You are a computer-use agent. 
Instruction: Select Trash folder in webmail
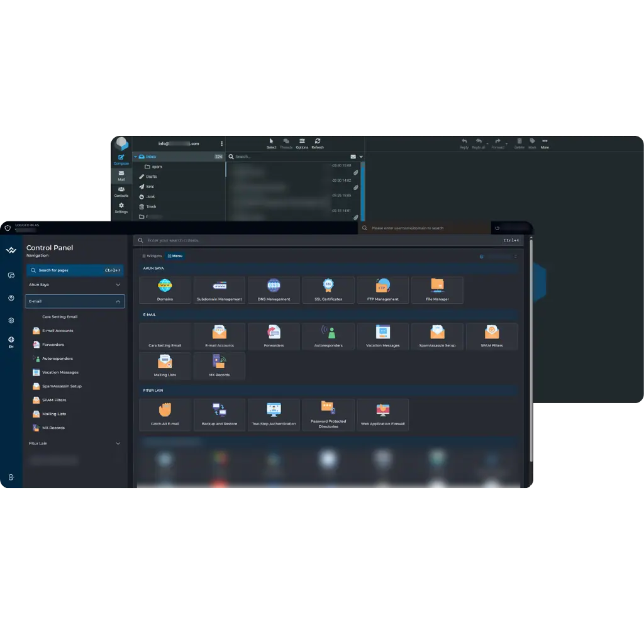pos(147,206)
